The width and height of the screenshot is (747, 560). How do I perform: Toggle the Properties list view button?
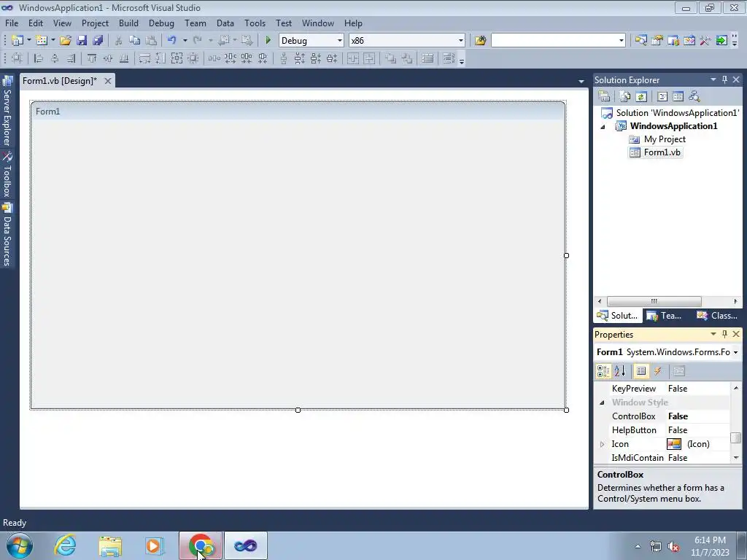(x=641, y=371)
